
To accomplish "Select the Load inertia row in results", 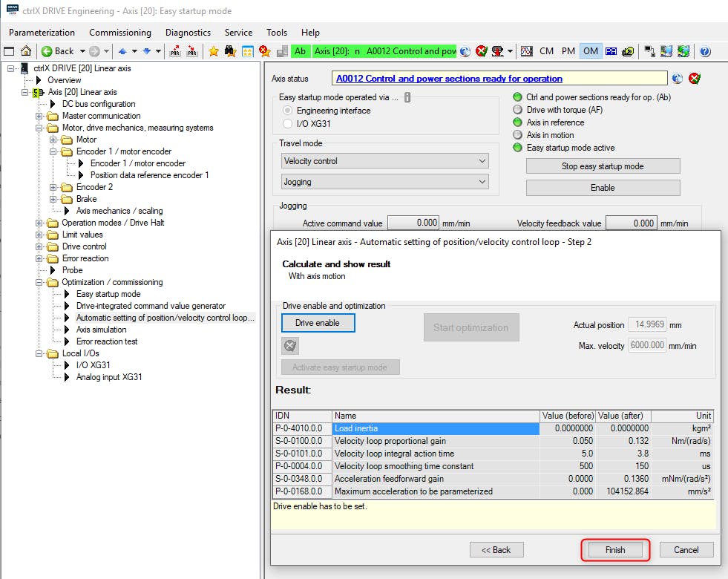I will (x=493, y=428).
